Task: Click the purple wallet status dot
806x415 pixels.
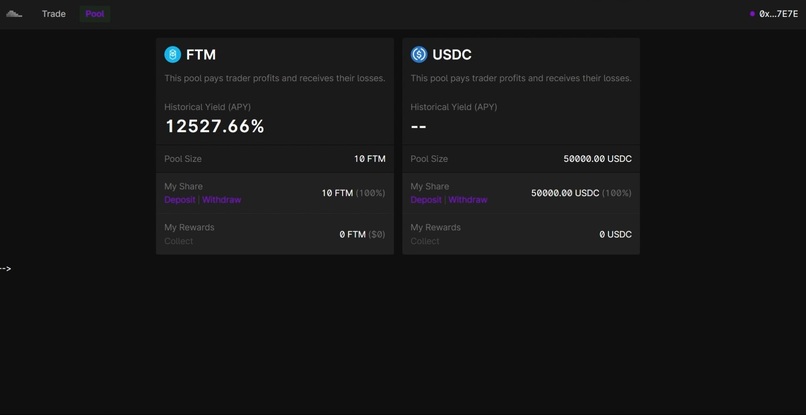Action: click(x=752, y=14)
